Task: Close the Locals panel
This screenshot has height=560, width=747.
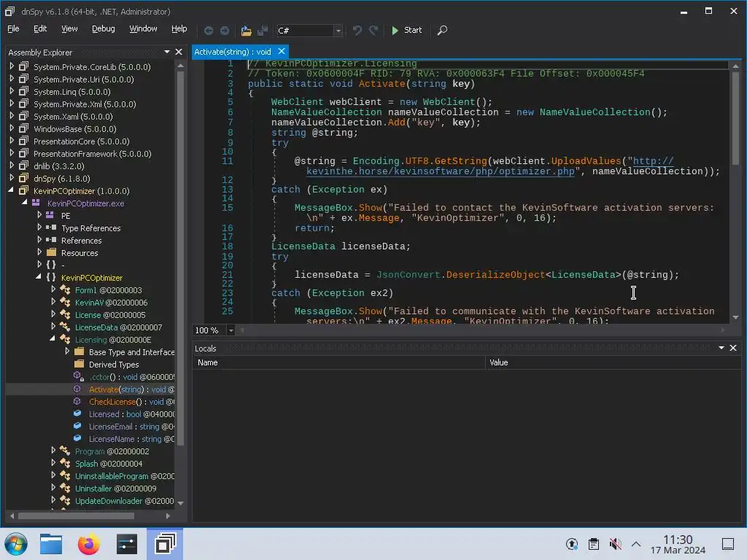Action: (x=733, y=348)
